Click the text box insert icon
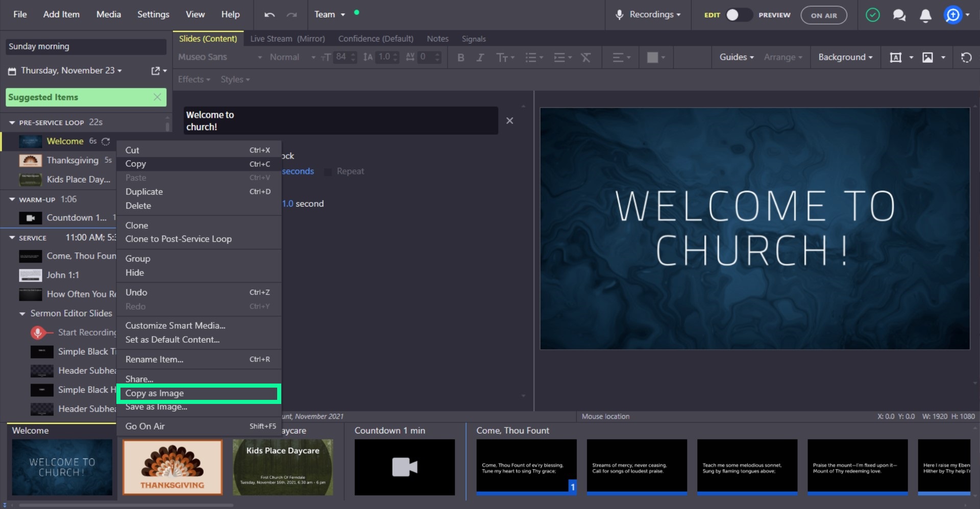This screenshot has width=980, height=509. pyautogui.click(x=895, y=58)
